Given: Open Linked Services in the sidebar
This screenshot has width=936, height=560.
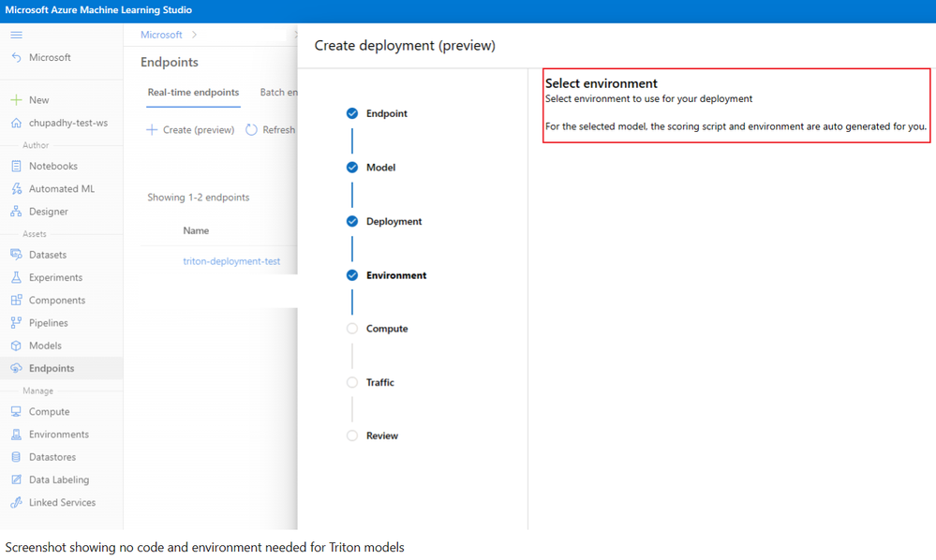Looking at the screenshot, I should click(x=62, y=502).
